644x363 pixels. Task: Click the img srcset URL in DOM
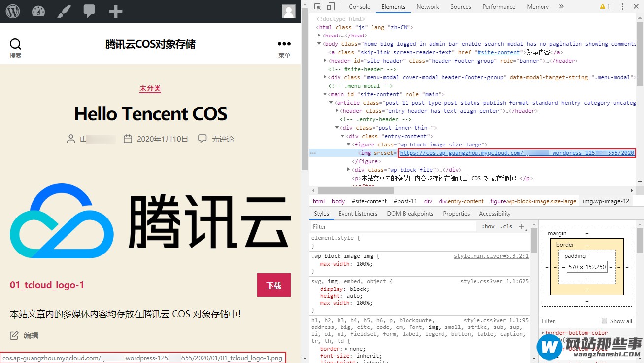(x=517, y=153)
